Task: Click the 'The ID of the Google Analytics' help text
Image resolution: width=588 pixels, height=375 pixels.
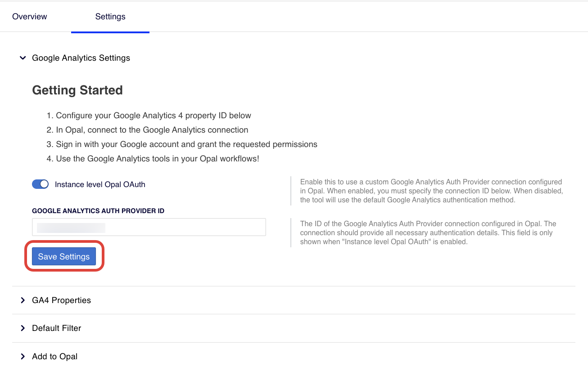Action: tap(428, 232)
